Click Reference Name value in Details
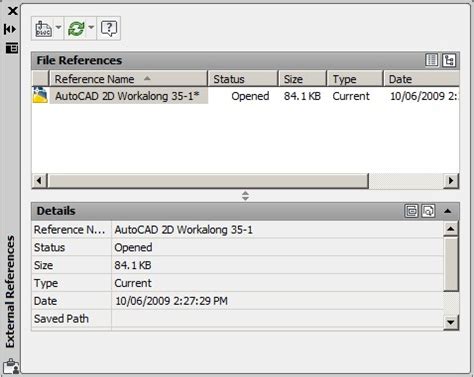Viewport: 474px width, 377px height. click(x=184, y=230)
